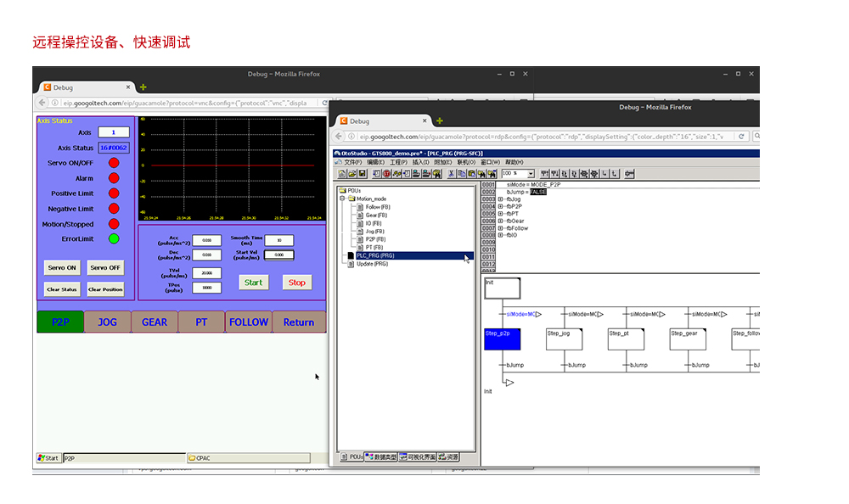Click the Clear Status button
Screen dimensions: 849x504
[62, 289]
